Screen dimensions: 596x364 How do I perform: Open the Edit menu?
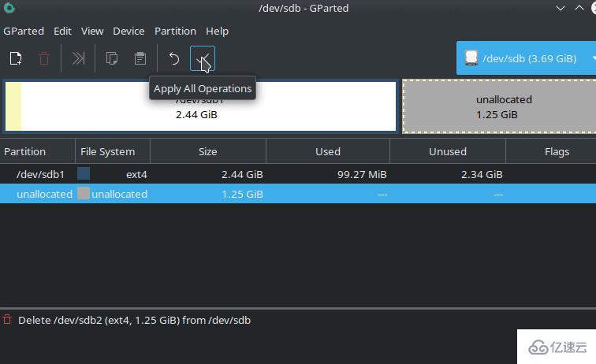pyautogui.click(x=63, y=32)
